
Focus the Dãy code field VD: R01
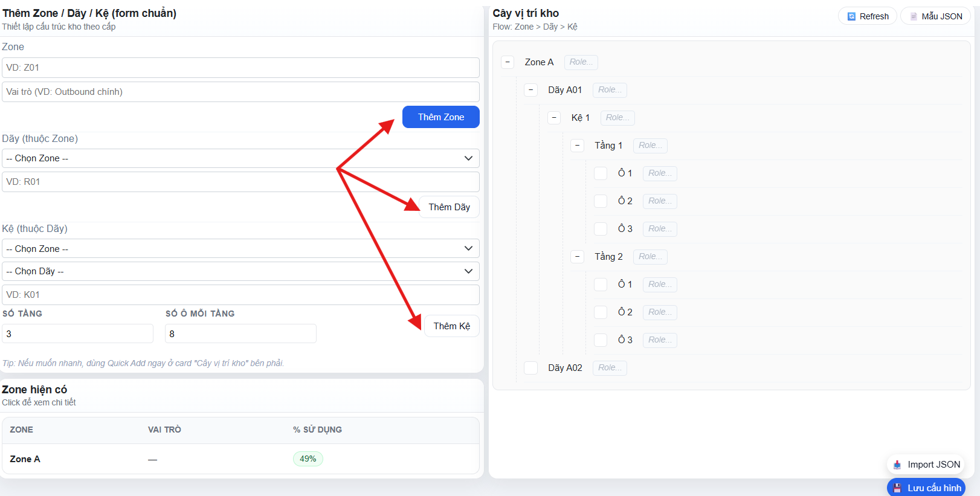(240, 182)
